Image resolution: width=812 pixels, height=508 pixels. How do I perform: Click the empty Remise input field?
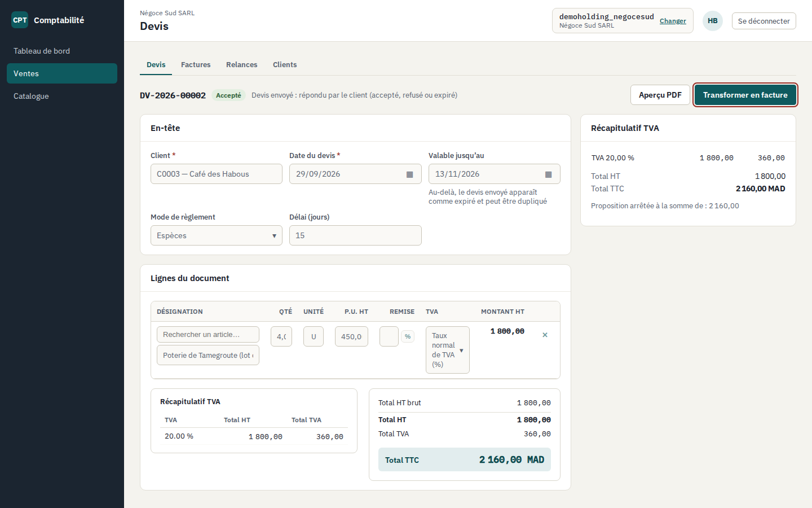click(389, 336)
